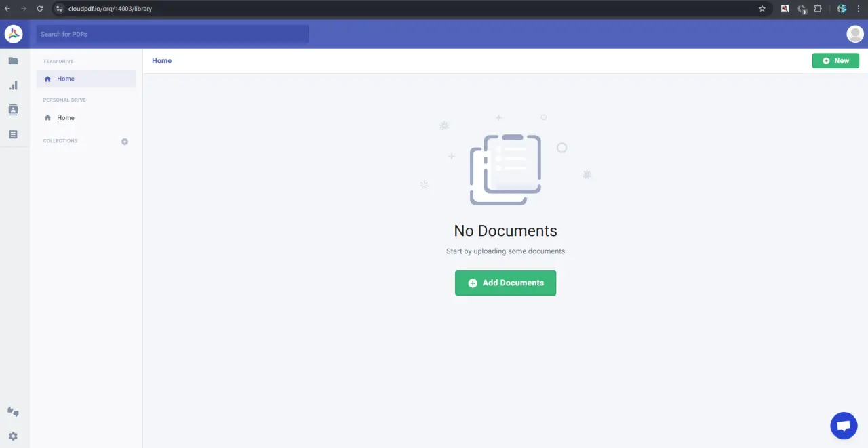Click the Personal Drive section label
Screen dimensions: 868x448
[64, 100]
